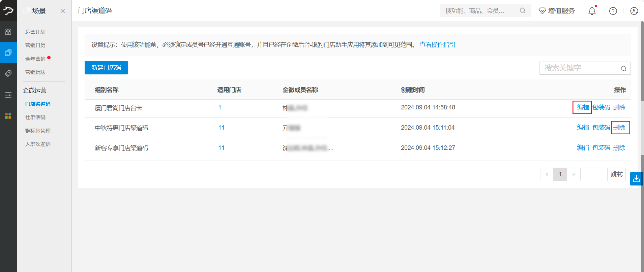644x272 pixels.
Task: Click the notification bell icon
Action: (x=592, y=11)
